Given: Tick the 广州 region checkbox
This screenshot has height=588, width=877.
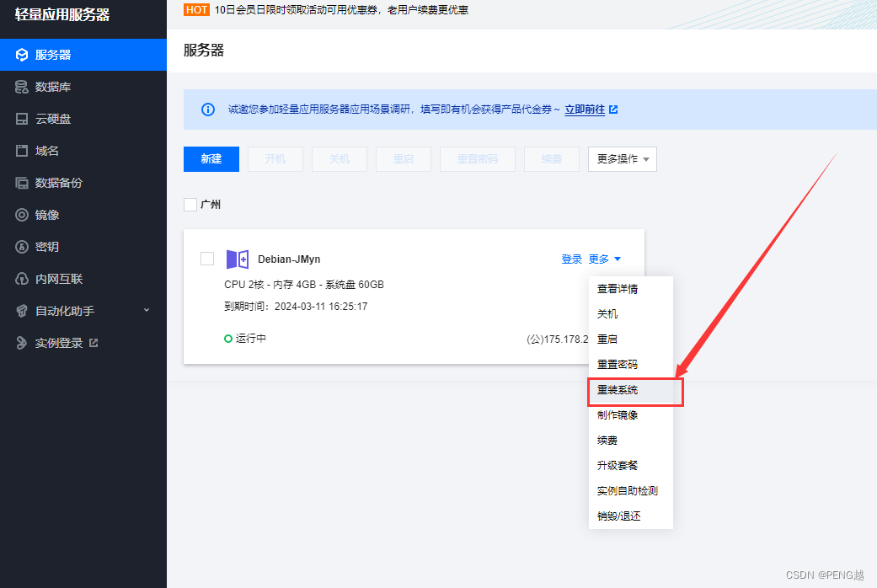Looking at the screenshot, I should coord(190,204).
